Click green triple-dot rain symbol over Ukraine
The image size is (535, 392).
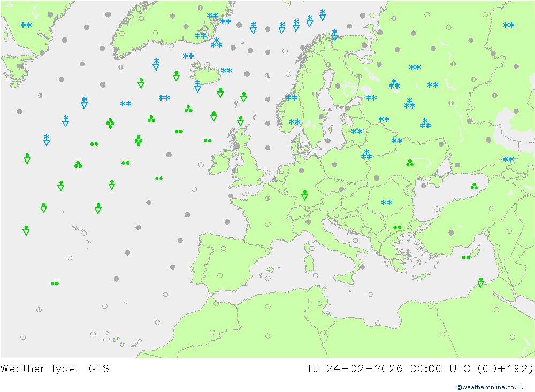(x=410, y=163)
